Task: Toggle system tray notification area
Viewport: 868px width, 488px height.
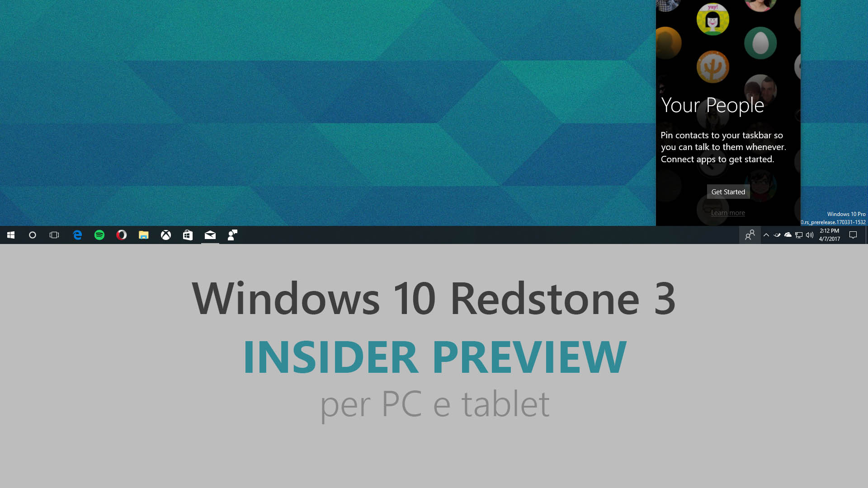Action: coord(765,235)
